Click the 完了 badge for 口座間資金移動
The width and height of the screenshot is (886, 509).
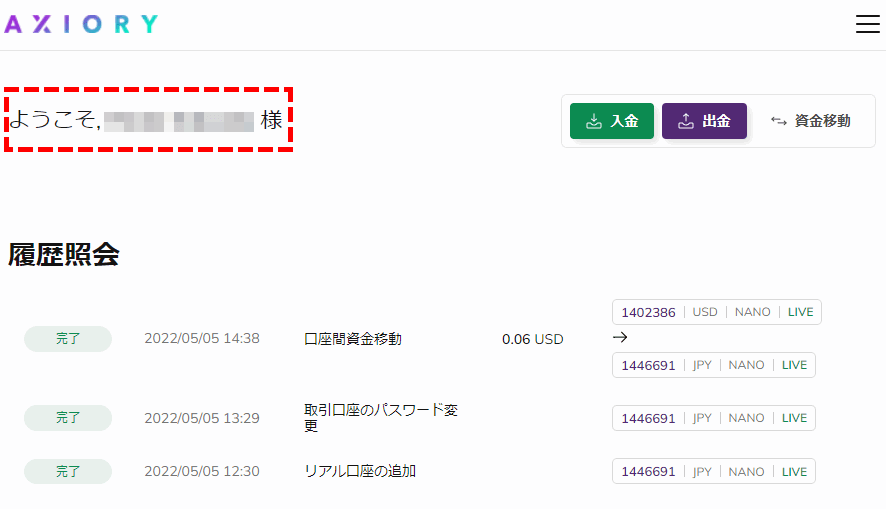(x=68, y=339)
